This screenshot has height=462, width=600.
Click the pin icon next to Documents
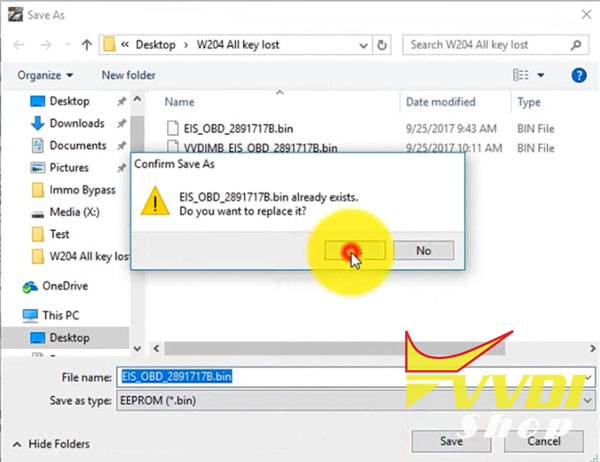click(x=121, y=145)
